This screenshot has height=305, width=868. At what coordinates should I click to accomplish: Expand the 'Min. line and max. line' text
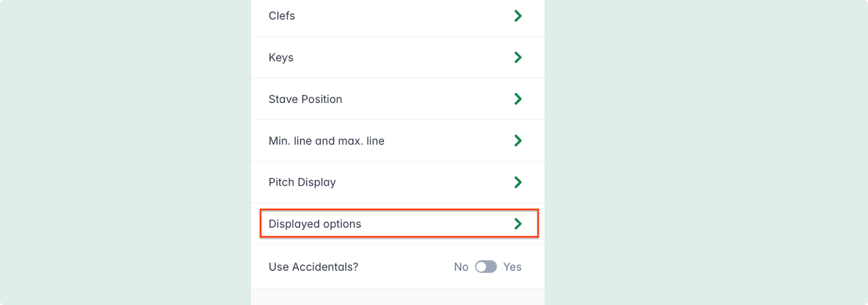pyautogui.click(x=326, y=141)
